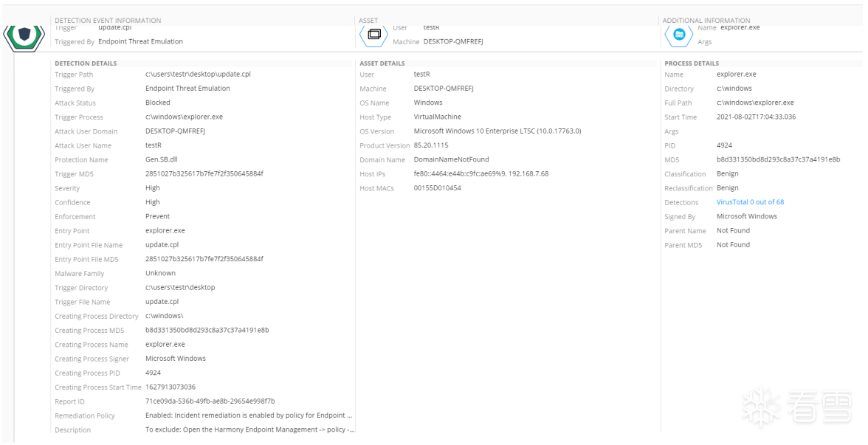Click the Attack Status Blocked value
Image resolution: width=868 pixels, height=445 pixels.
158,103
